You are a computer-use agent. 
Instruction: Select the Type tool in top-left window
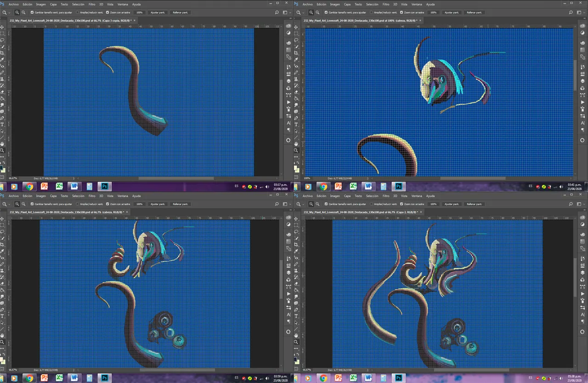[2, 124]
